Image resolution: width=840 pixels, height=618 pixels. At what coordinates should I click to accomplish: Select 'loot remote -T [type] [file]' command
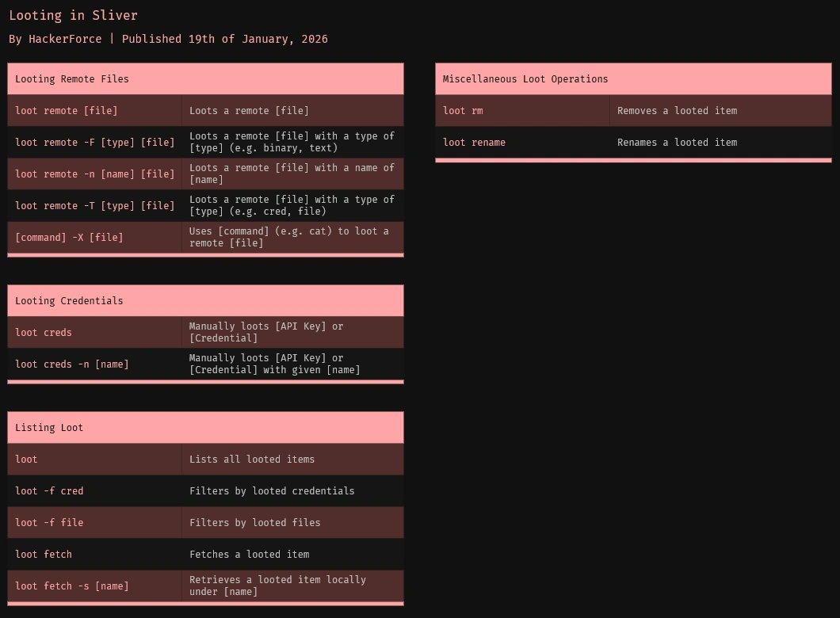click(x=95, y=206)
